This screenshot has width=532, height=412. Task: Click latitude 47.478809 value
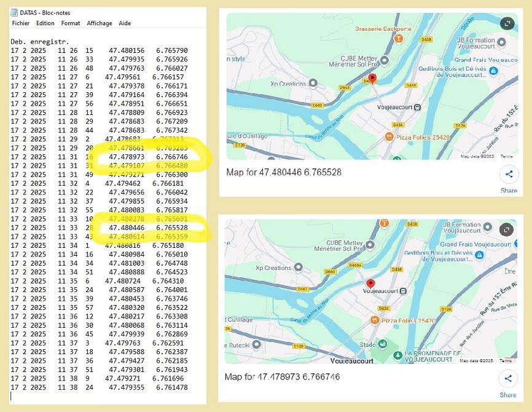[x=127, y=113]
